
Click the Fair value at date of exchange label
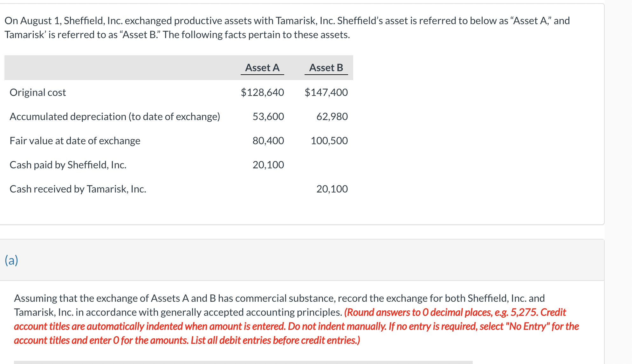pos(75,141)
